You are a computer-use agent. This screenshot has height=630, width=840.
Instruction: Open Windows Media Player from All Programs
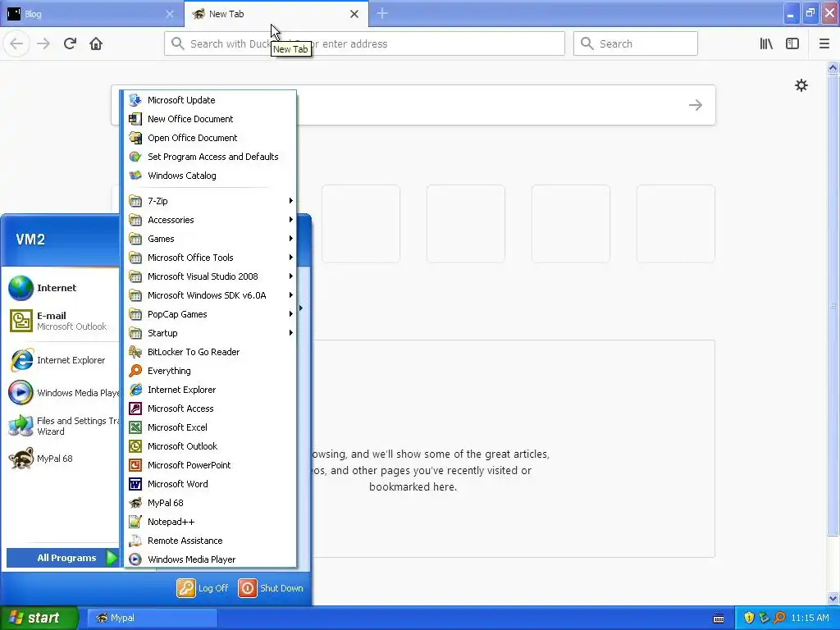tap(208, 559)
